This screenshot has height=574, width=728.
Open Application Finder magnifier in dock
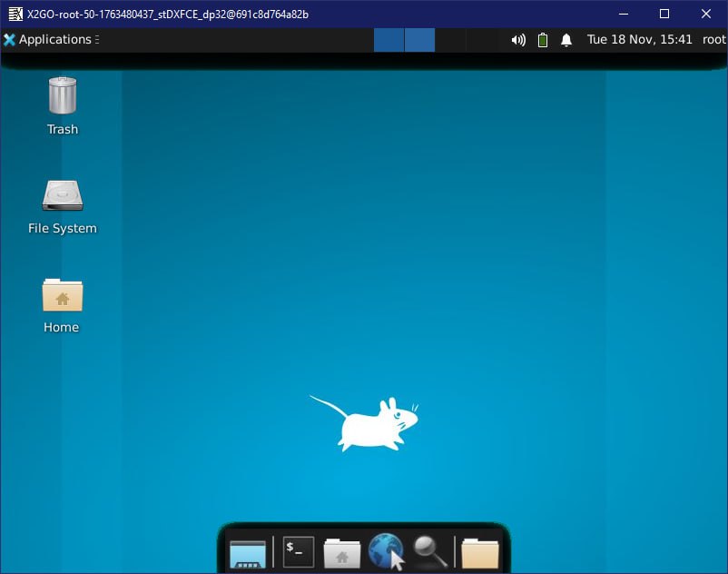tap(429, 551)
